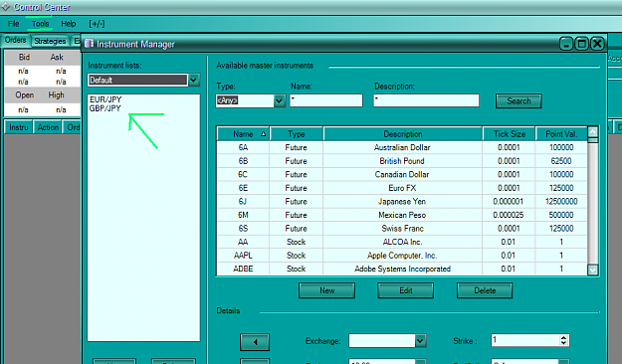Select the 6E Euro FX row
622x364 pixels.
(402, 188)
